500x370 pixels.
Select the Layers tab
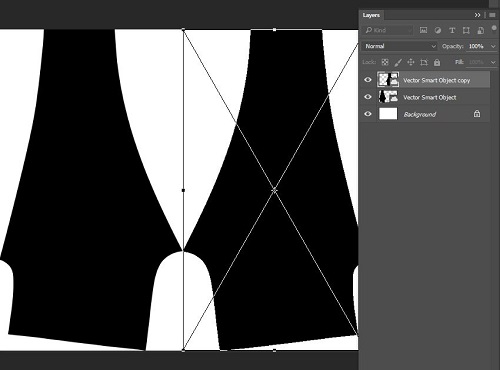click(x=371, y=15)
